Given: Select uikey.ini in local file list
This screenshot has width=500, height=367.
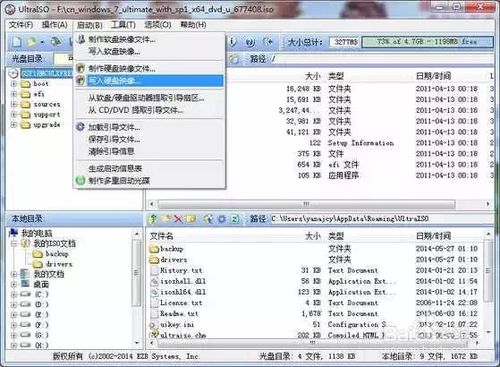Looking at the screenshot, I should 177,324.
